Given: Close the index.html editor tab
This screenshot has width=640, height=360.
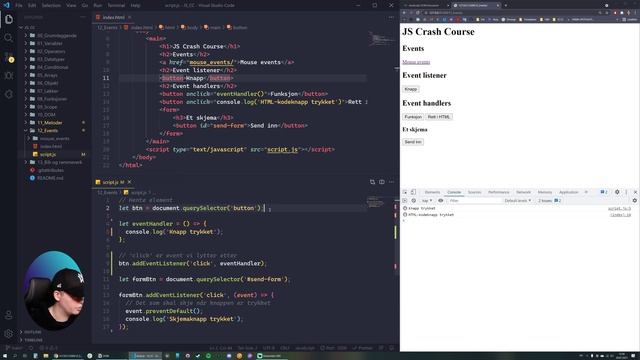Looking at the screenshot, I should point(129,17).
